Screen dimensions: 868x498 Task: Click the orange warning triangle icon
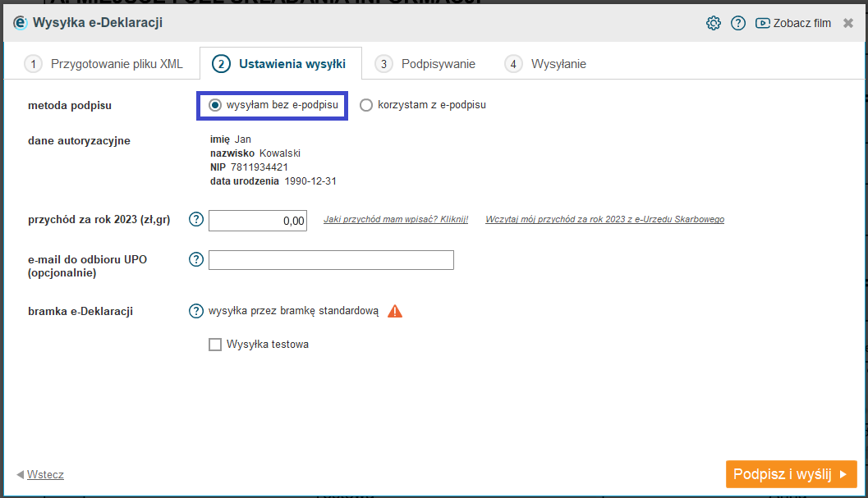tap(395, 311)
